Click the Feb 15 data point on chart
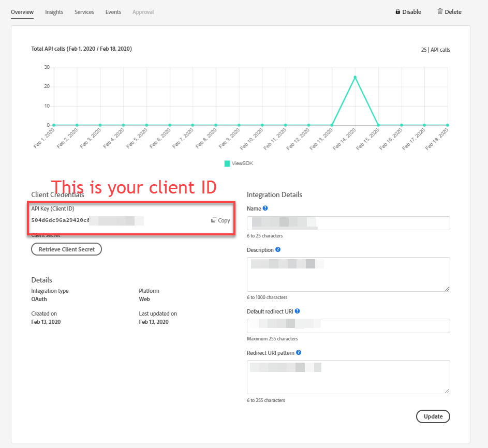The height and width of the screenshot is (448, 488). (378, 125)
